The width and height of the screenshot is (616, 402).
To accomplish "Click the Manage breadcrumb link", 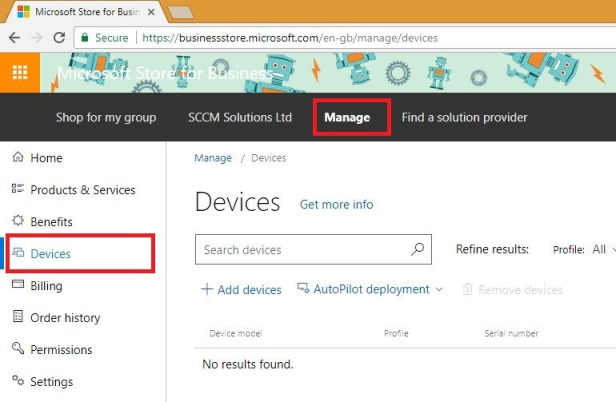I will click(x=213, y=158).
